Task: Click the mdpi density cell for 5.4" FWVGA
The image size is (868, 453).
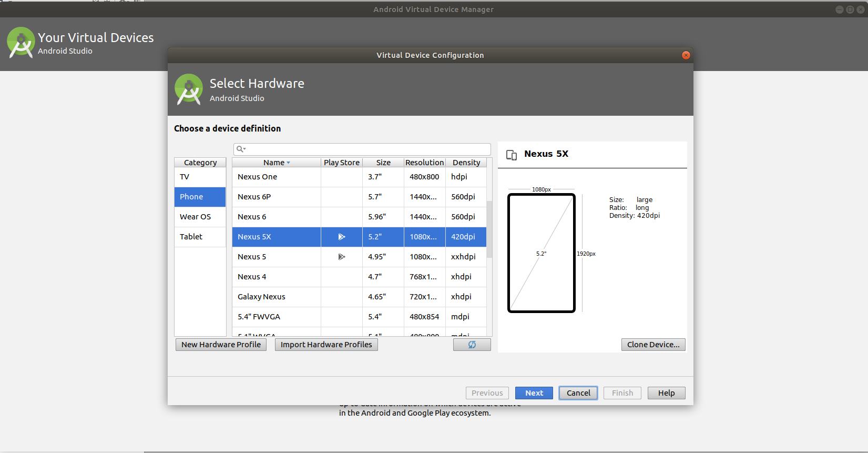Action: click(x=466, y=317)
